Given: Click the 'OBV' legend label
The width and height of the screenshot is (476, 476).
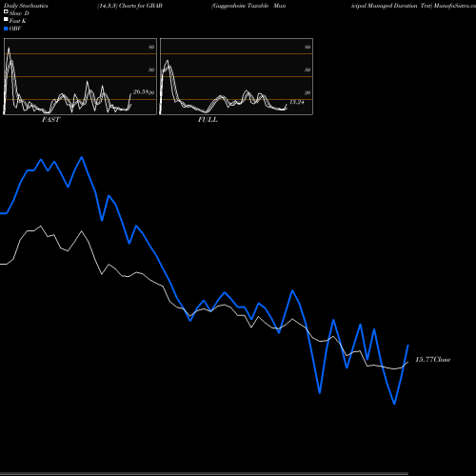Looking at the screenshot, I should pyautogui.click(x=15, y=29).
